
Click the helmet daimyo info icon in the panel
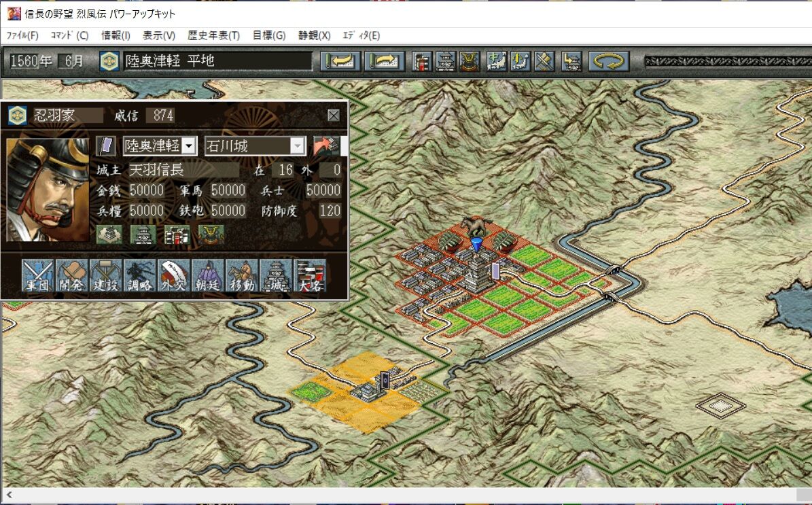[x=211, y=235]
